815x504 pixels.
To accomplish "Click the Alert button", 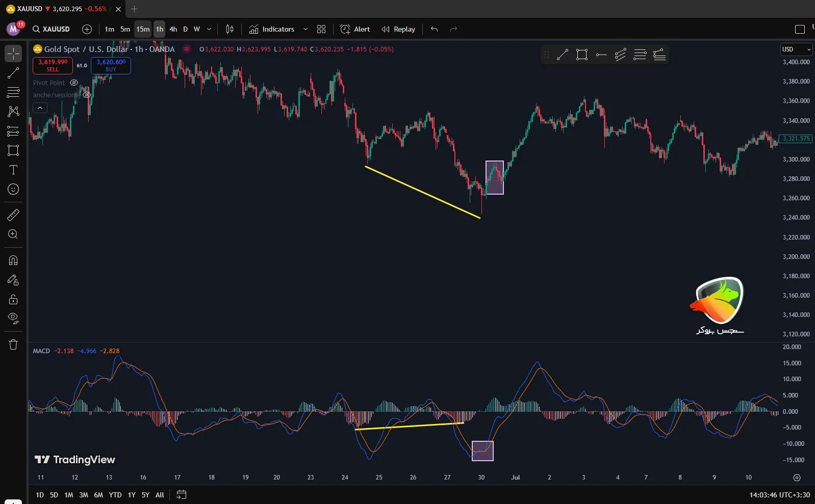I will tap(355, 29).
